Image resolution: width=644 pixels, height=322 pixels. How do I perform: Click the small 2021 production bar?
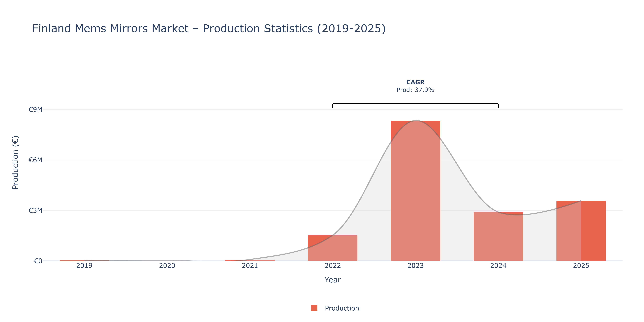coord(250,260)
